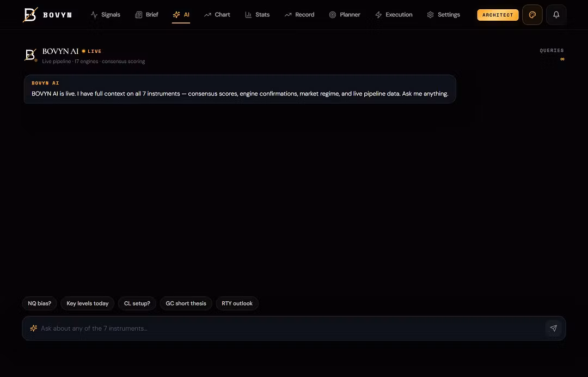Open the Signals tab
This screenshot has height=377, width=588.
[106, 15]
